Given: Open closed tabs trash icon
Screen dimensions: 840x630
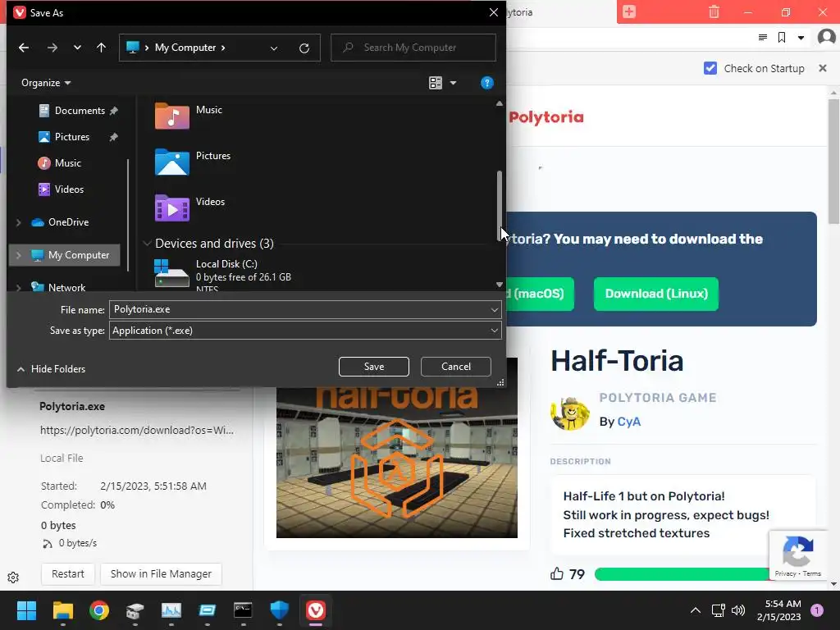Looking at the screenshot, I should point(714,11).
